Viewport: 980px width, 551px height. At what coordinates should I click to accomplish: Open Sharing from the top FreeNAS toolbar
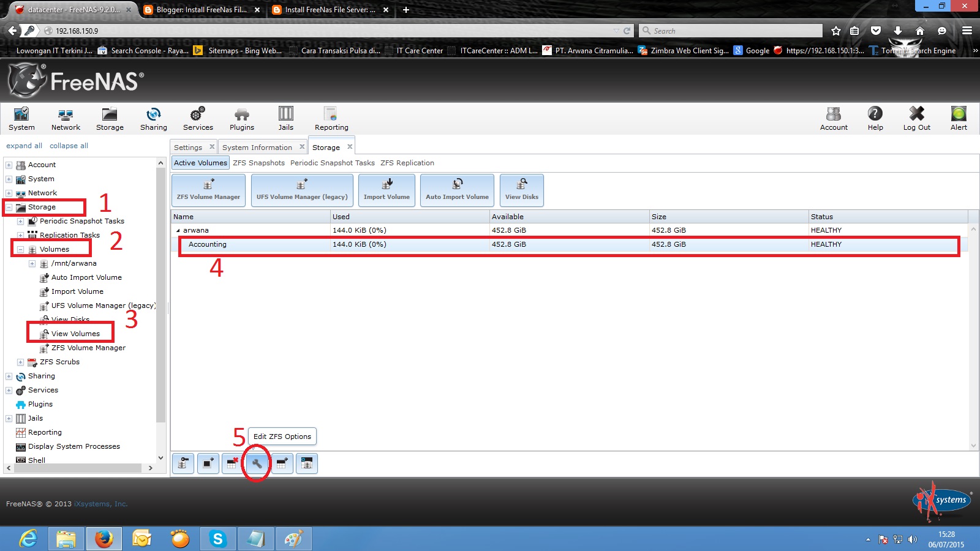click(153, 119)
